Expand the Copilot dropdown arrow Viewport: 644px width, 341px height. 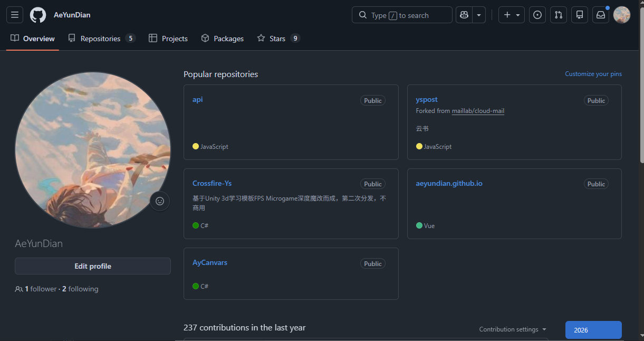[x=479, y=15]
